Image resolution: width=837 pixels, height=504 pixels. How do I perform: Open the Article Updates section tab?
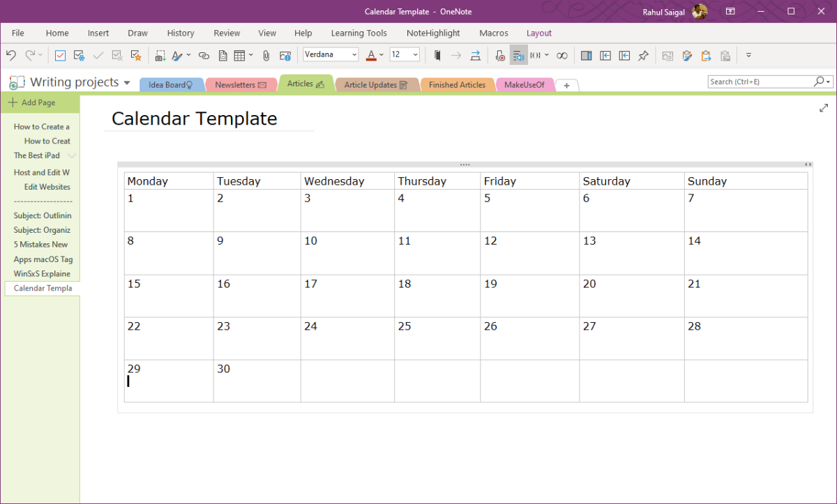pyautogui.click(x=377, y=85)
